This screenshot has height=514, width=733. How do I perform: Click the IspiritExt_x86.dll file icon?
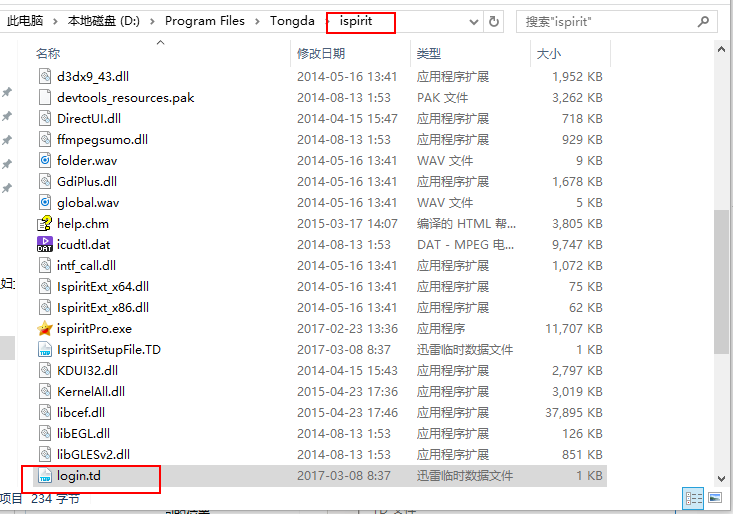point(45,307)
